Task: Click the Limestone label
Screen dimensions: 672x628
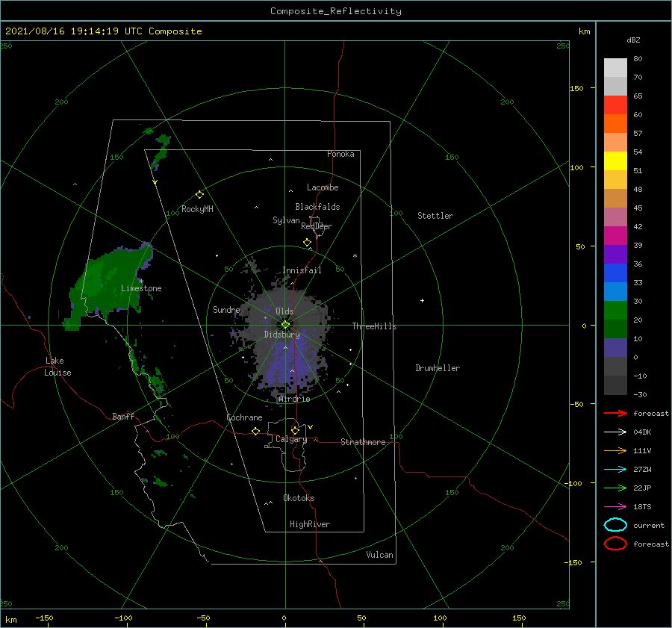Action: 141,288
